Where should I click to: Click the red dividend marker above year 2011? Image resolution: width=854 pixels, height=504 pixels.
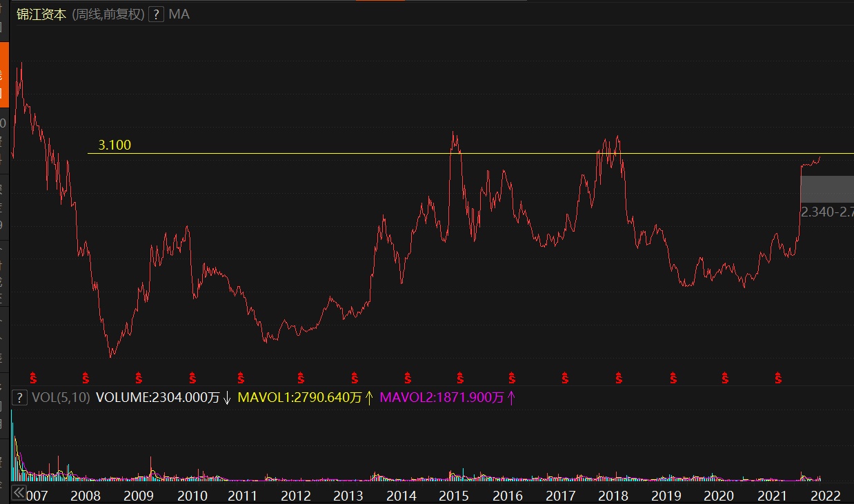[241, 378]
